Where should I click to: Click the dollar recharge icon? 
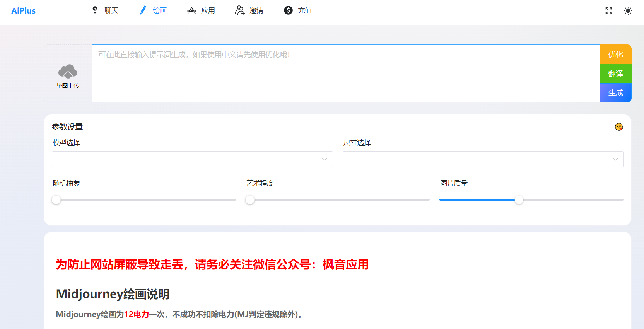coord(288,10)
